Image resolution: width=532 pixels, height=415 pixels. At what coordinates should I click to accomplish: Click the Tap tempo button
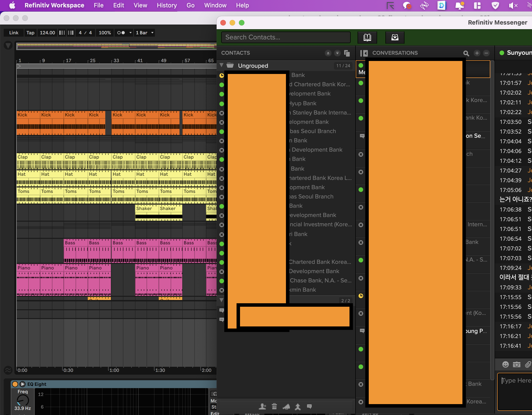[x=30, y=33]
